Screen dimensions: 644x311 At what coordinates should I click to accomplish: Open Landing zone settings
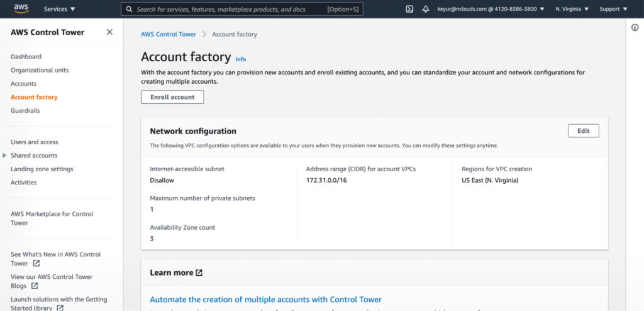coord(42,169)
